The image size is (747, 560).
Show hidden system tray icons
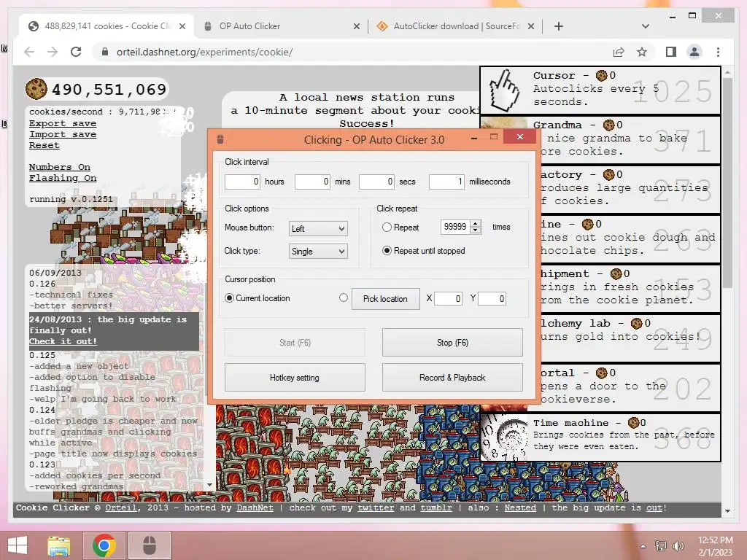coord(643,546)
